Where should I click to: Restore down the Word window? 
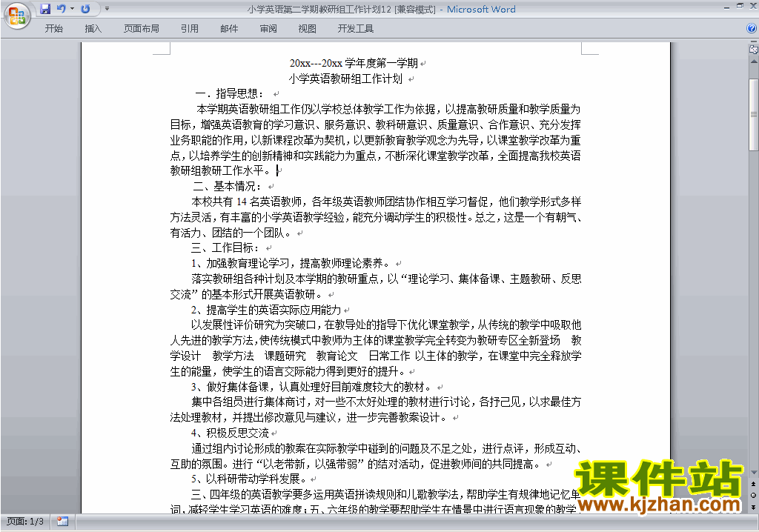740,6
